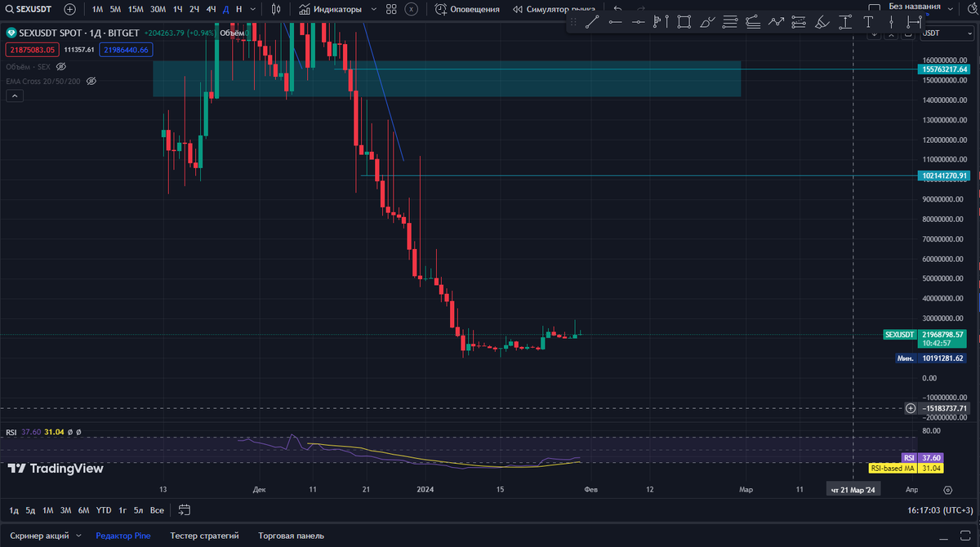
Task: Select the highlighter tool
Action: coord(822,22)
